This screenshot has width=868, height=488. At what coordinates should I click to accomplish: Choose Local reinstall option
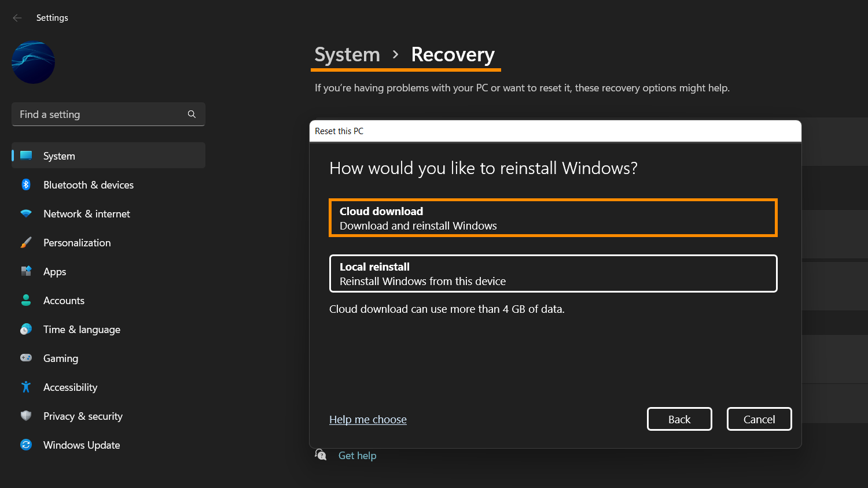[553, 273]
